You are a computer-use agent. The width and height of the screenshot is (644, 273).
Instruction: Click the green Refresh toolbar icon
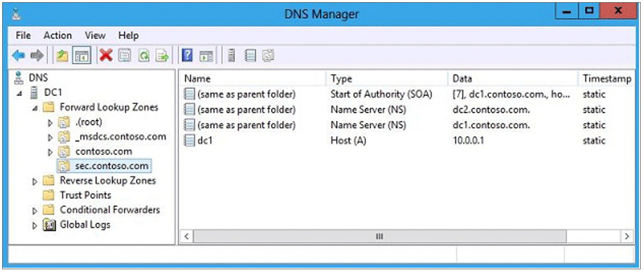coord(143,55)
